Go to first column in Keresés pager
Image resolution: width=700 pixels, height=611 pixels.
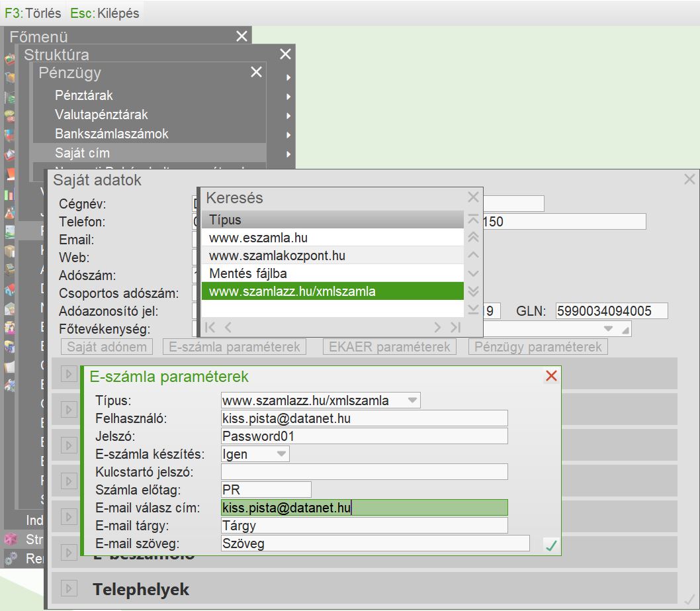[x=210, y=328]
